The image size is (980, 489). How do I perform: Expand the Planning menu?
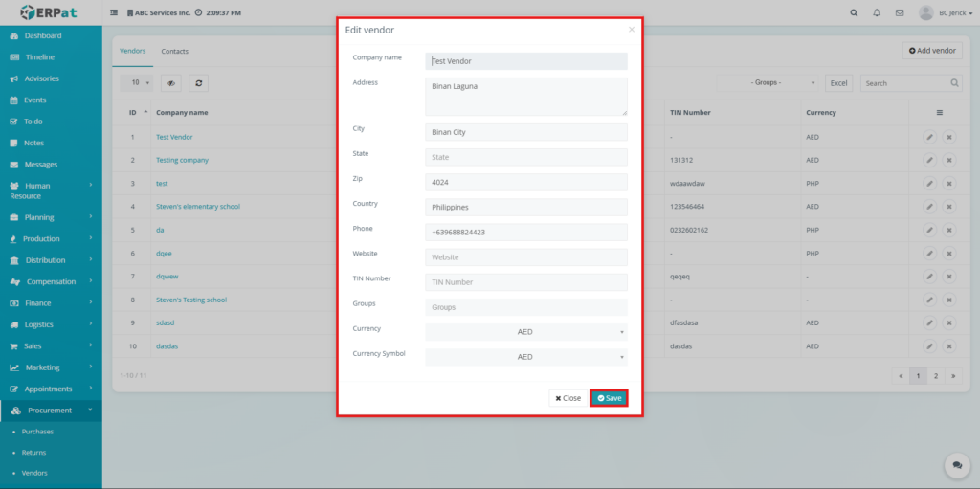click(x=51, y=217)
